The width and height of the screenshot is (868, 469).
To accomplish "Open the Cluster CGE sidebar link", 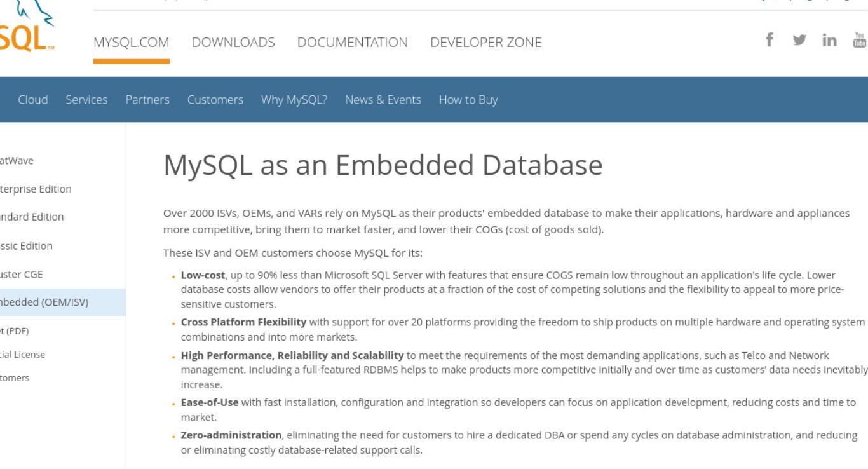I will coord(22,275).
